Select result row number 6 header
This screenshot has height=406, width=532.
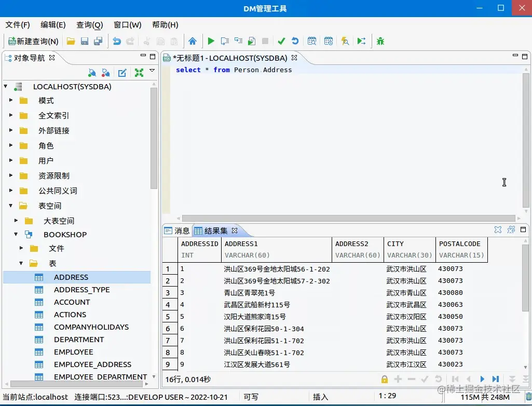(170, 329)
